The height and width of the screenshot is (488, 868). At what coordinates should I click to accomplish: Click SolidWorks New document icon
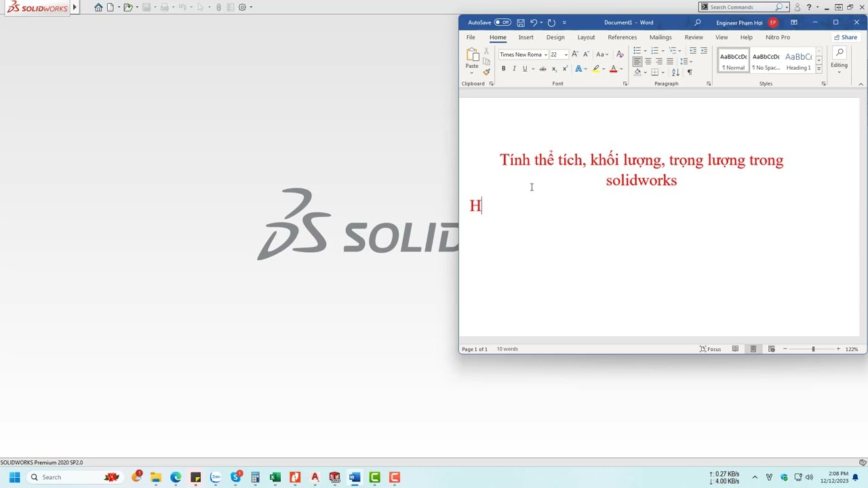tap(110, 7)
